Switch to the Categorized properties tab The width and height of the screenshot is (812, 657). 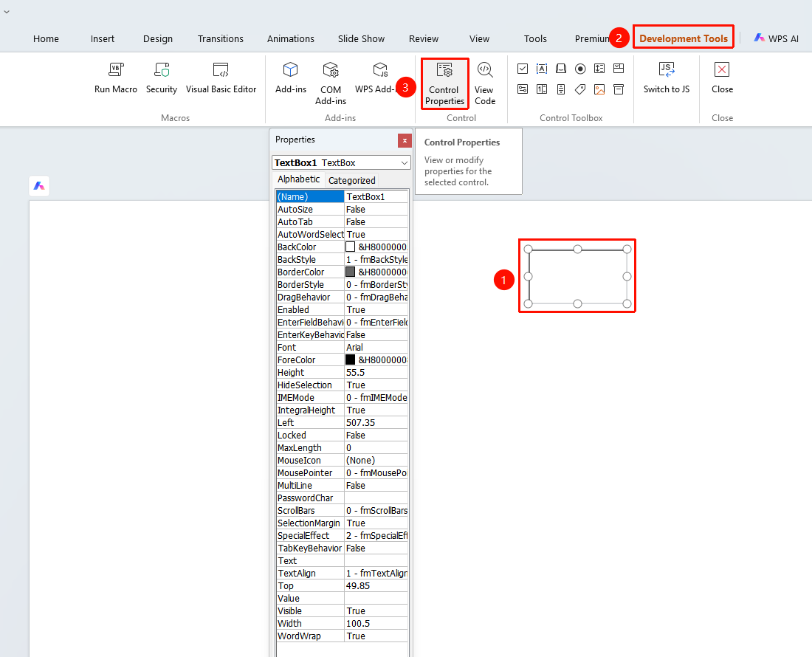(351, 180)
